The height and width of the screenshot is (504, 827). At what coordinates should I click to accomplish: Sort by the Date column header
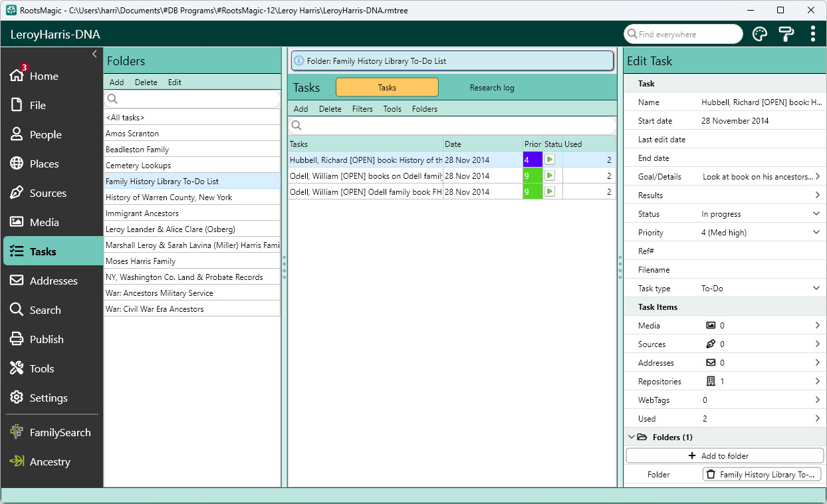tap(483, 144)
